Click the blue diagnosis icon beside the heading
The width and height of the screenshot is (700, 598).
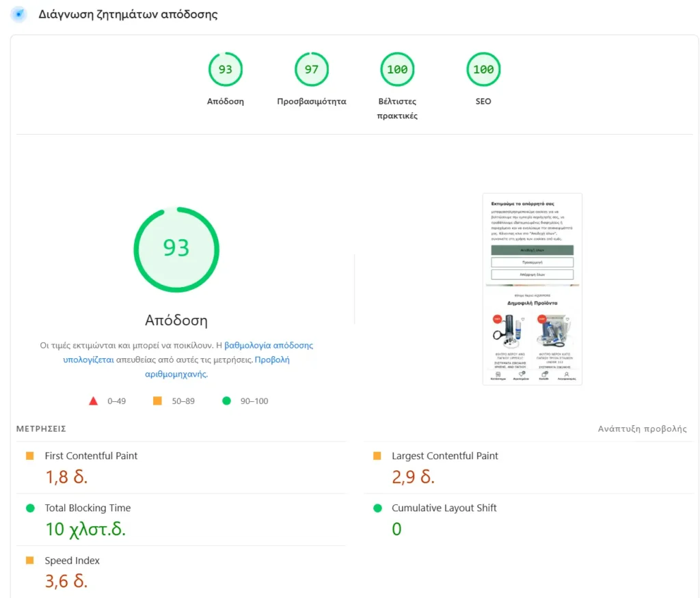tap(18, 14)
